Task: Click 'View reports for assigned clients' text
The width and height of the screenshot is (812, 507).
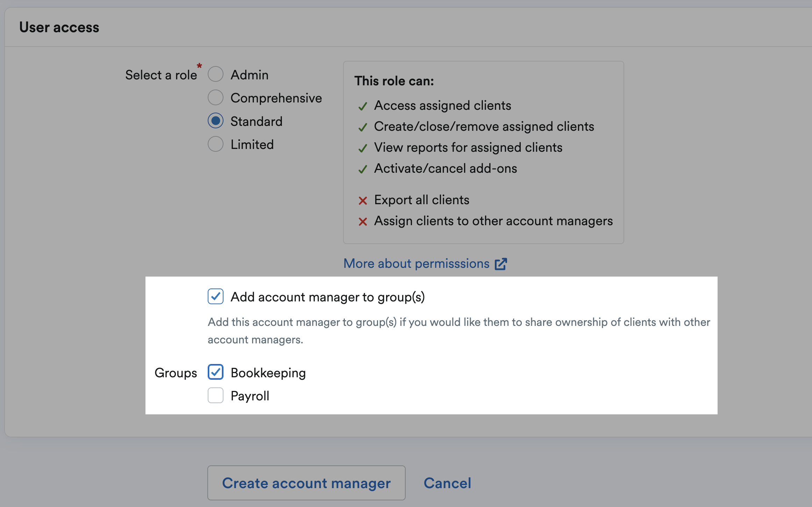Action: point(468,148)
